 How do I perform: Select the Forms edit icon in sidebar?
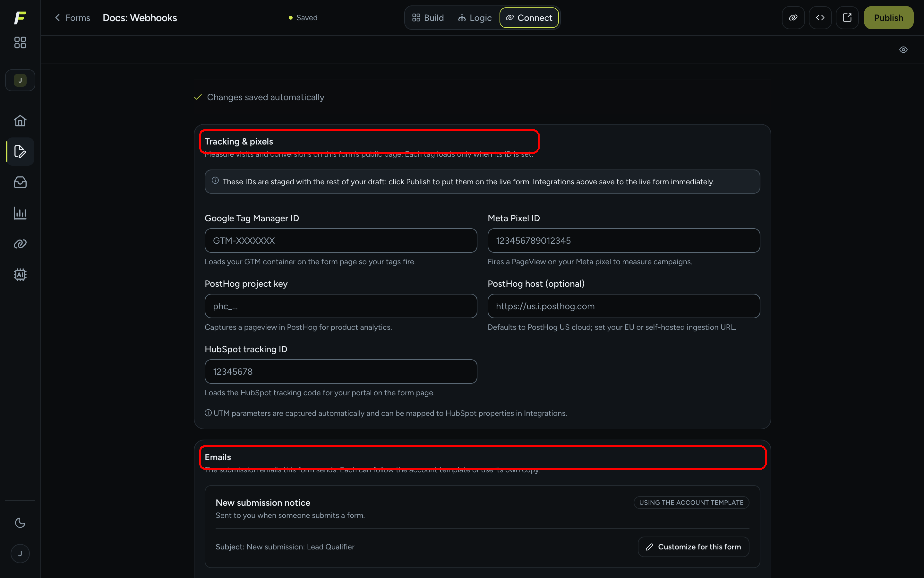click(20, 151)
